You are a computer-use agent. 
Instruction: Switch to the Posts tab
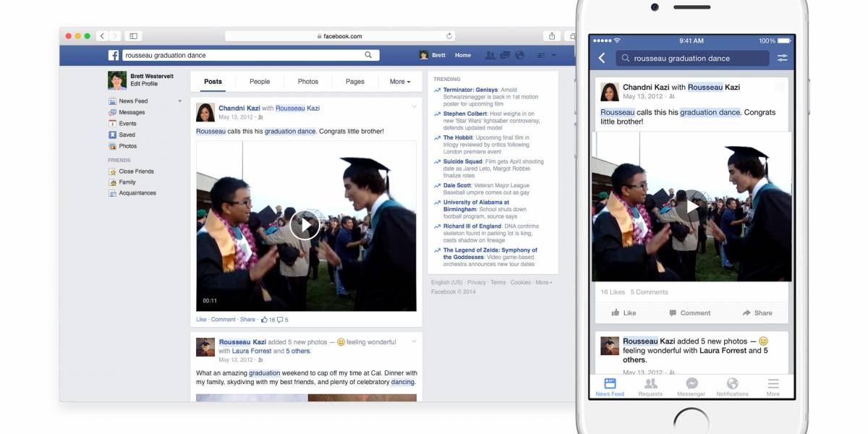213,82
